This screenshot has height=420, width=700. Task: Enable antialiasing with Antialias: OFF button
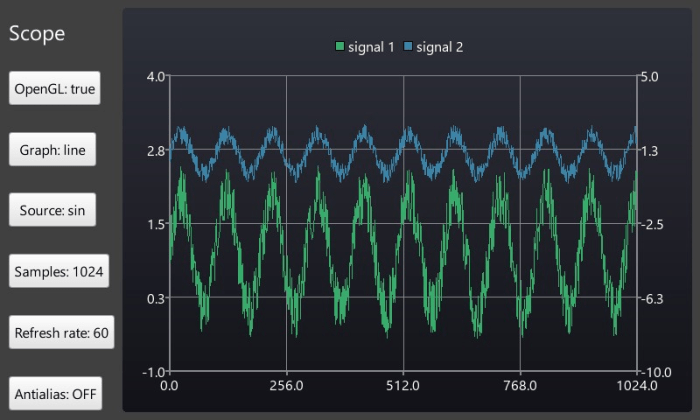(x=56, y=393)
